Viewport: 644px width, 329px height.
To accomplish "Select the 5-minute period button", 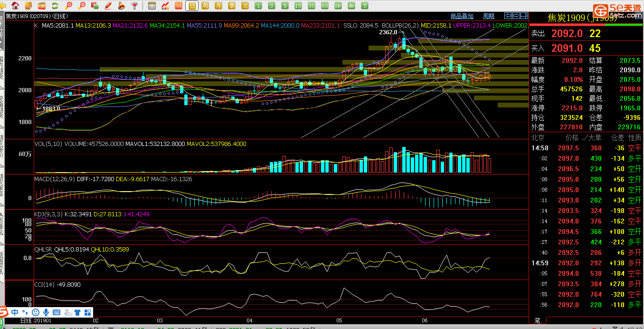I will point(284,6).
